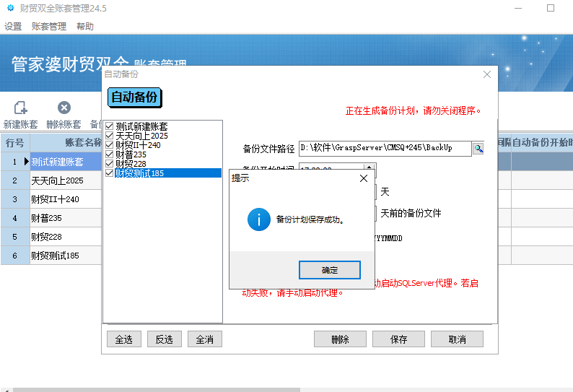
Task: Click the horizontal scrollbar at the bottom
Action: (x=157, y=390)
